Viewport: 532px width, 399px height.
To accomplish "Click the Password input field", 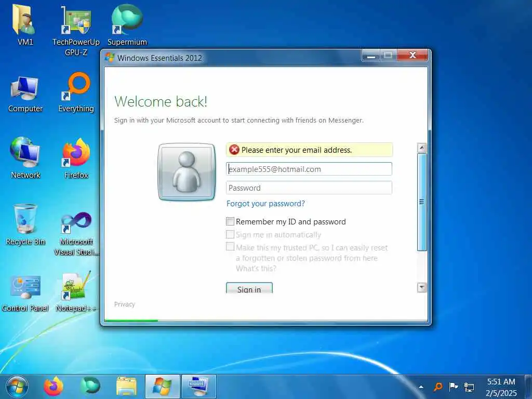I will pyautogui.click(x=309, y=188).
